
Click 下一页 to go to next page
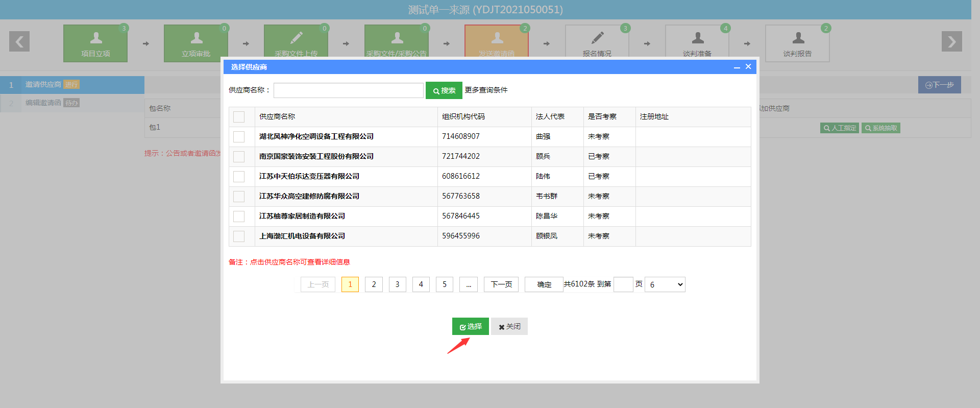[501, 284]
